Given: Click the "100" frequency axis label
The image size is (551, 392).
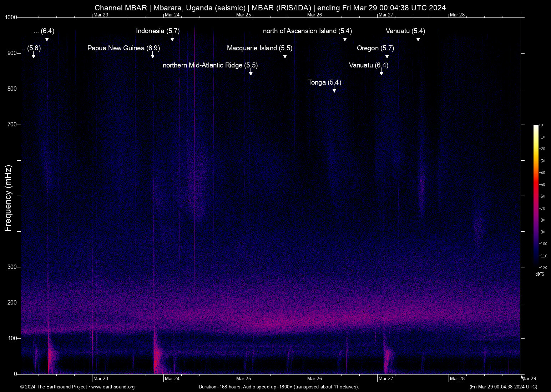Looking at the screenshot, I should pos(12,338).
